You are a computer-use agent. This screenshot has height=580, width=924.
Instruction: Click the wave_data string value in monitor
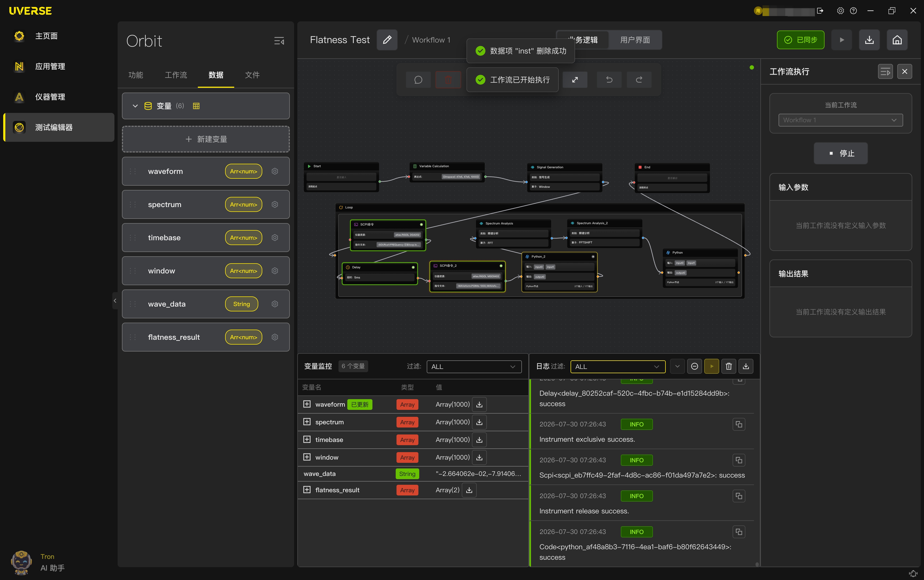(478, 474)
